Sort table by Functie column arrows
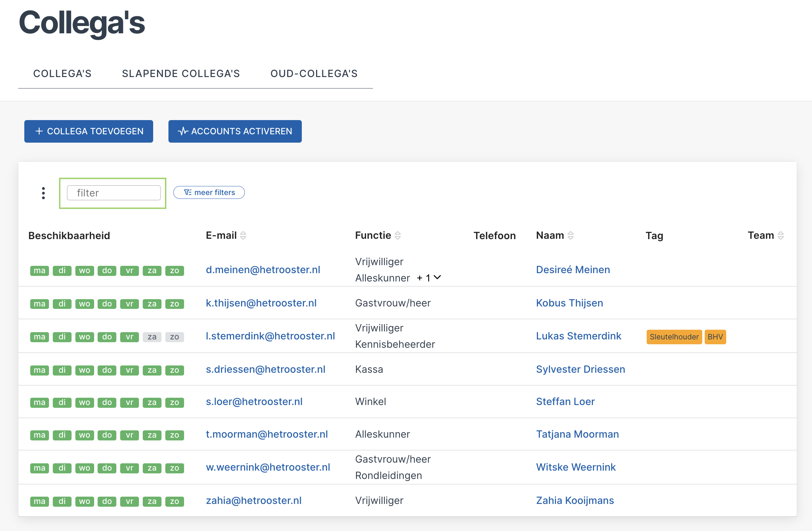812x531 pixels. pos(398,236)
